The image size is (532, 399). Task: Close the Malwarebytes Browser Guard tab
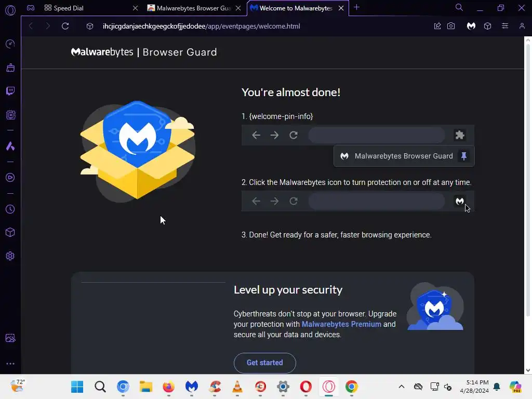[x=238, y=8]
